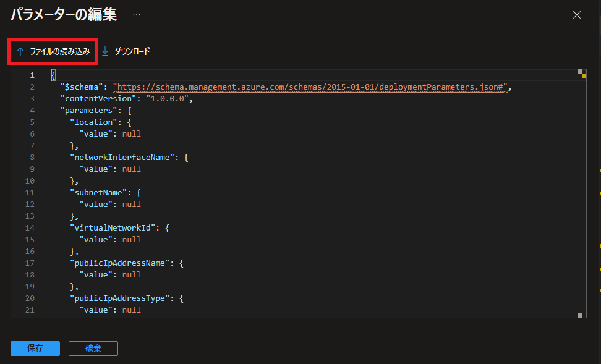This screenshot has width=601, height=364.
Task: Close the parameter editing panel
Action: click(576, 15)
